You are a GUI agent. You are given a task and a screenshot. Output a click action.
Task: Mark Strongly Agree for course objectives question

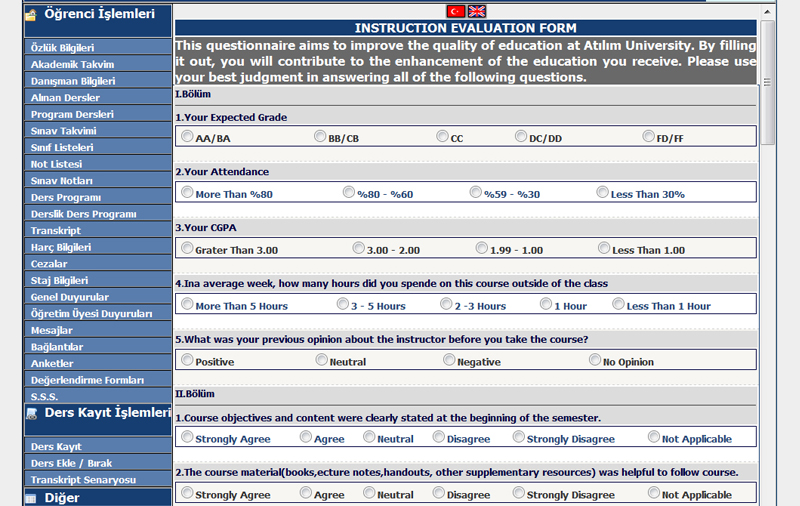187,437
